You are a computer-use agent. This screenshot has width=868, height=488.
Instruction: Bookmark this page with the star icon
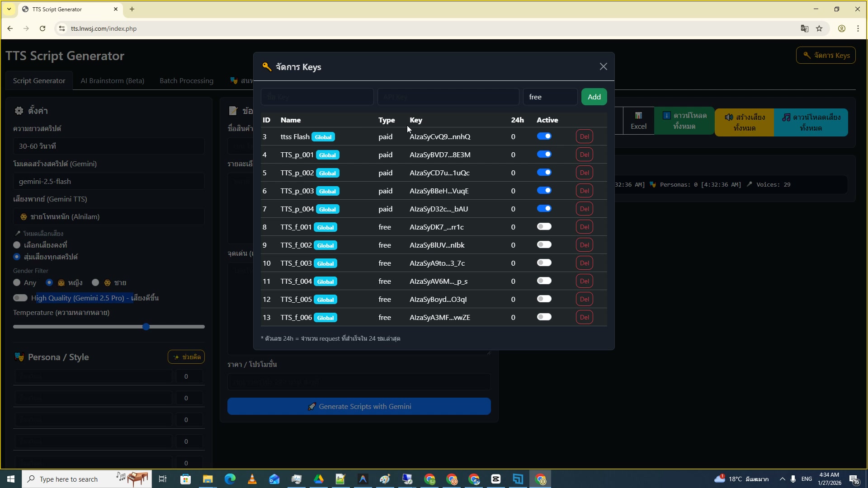819,28
